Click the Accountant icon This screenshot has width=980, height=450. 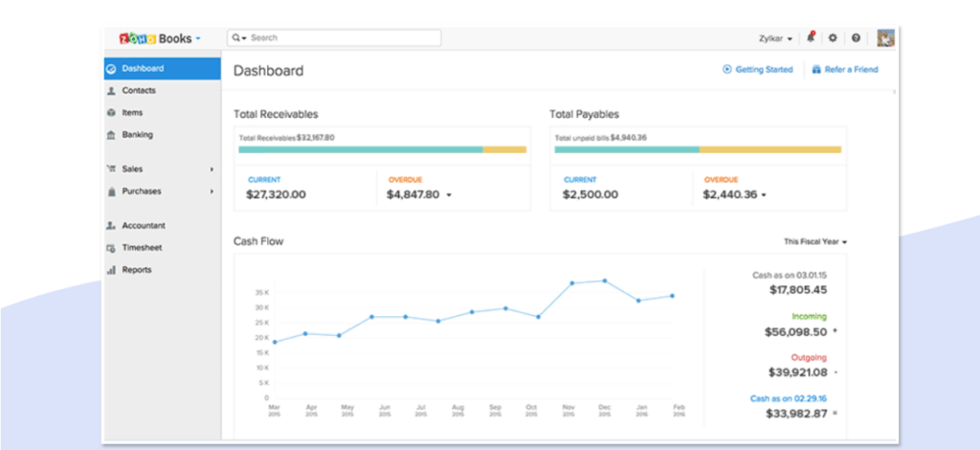111,226
